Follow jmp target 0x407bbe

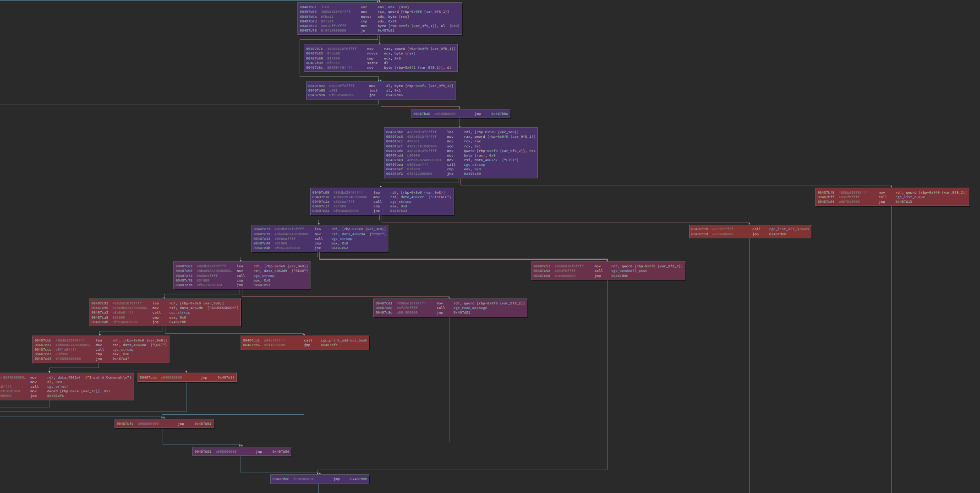[x=499, y=114]
